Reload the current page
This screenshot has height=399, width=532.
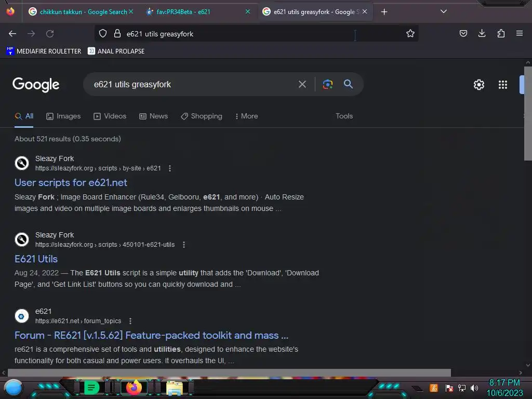pyautogui.click(x=50, y=34)
